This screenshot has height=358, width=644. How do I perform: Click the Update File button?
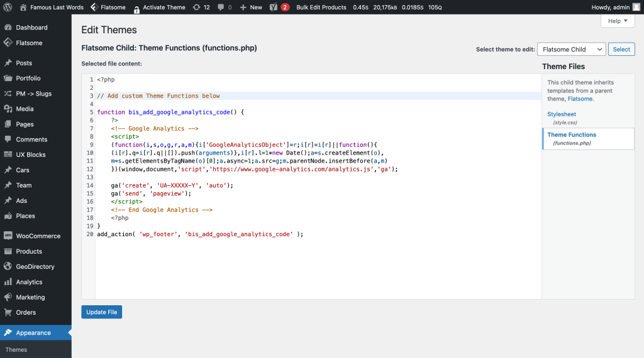(x=101, y=312)
